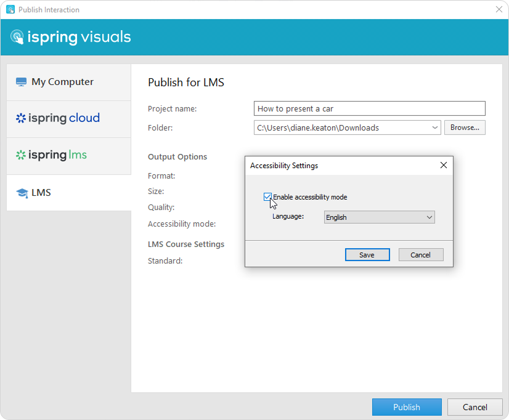Click the Accessibility Settings dialog title bar
This screenshot has height=420, width=509.
[x=339, y=165]
